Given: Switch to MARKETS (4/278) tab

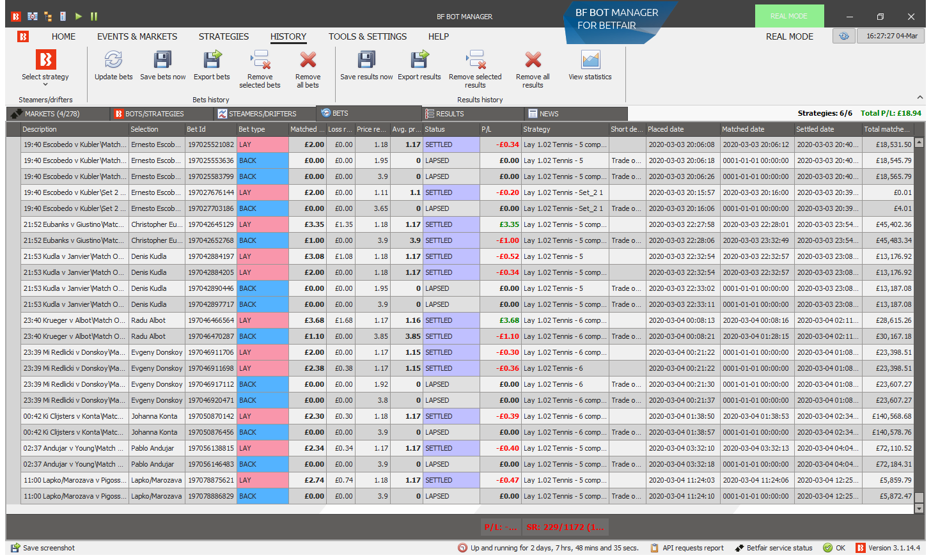Looking at the screenshot, I should coord(58,114).
